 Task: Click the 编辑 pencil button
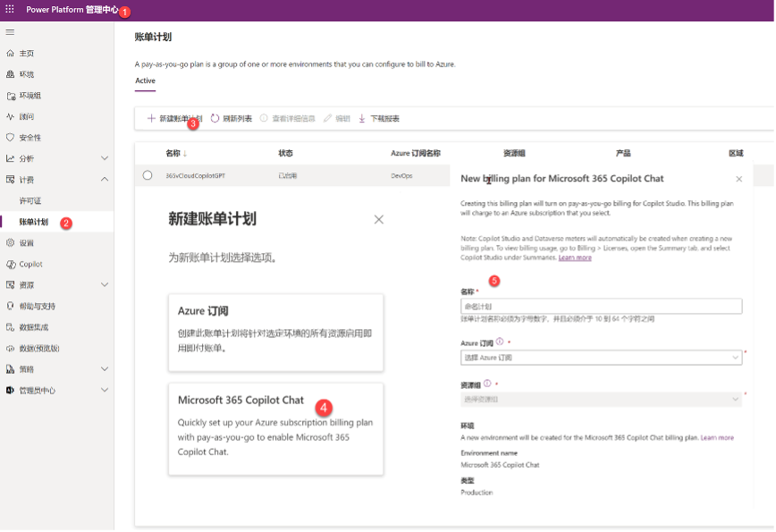[x=336, y=119]
